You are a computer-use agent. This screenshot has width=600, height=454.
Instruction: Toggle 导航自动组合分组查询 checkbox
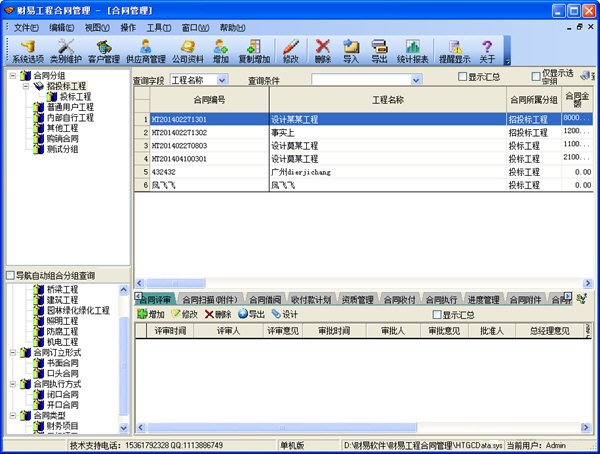point(10,275)
